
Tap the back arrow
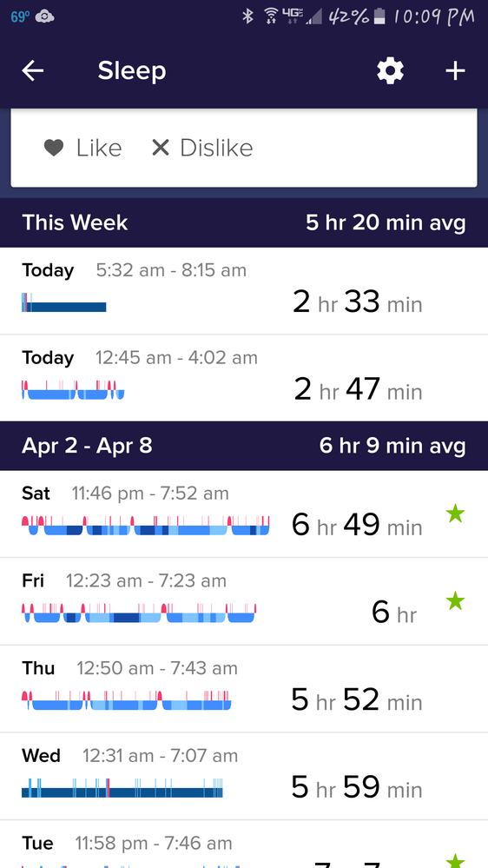pos(33,71)
